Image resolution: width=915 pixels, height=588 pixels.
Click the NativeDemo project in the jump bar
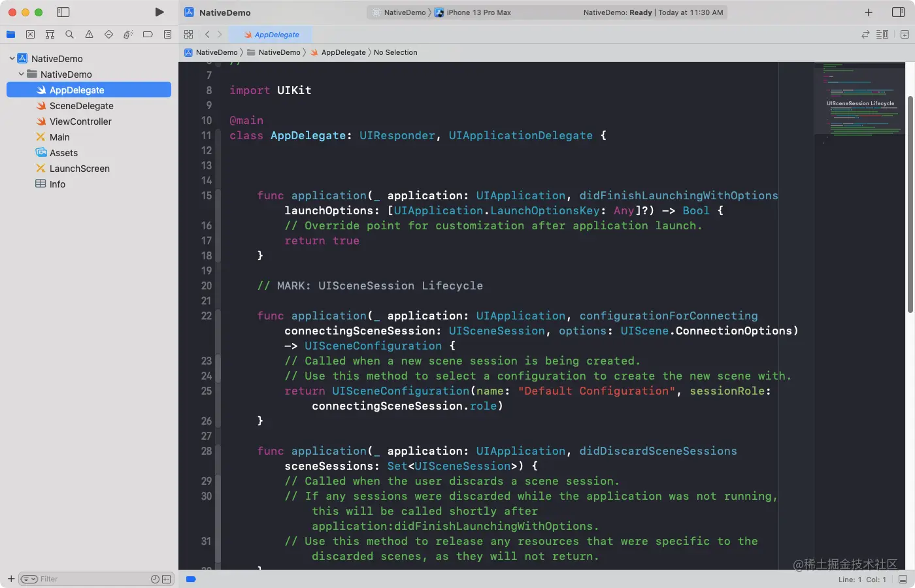coord(211,52)
